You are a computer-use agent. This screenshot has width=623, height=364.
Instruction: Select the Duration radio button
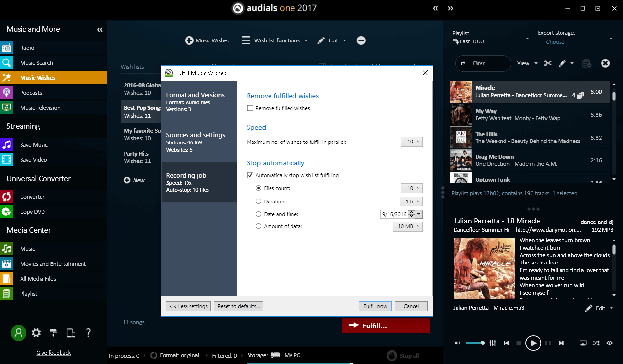[x=259, y=201]
